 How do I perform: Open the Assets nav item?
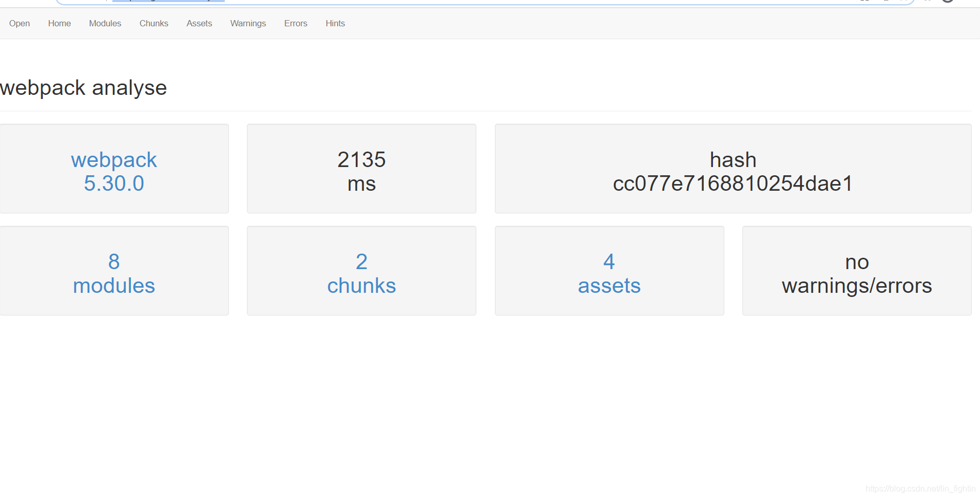pyautogui.click(x=199, y=23)
